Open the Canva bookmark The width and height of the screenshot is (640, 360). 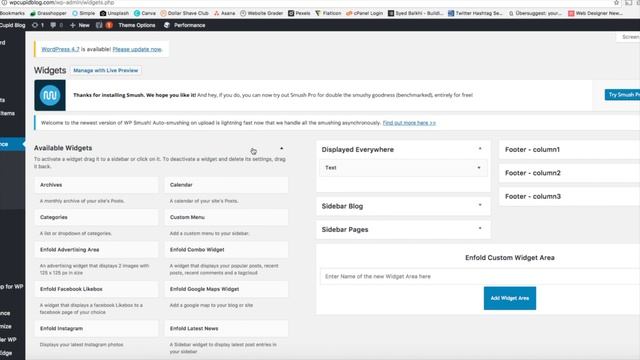click(x=145, y=13)
